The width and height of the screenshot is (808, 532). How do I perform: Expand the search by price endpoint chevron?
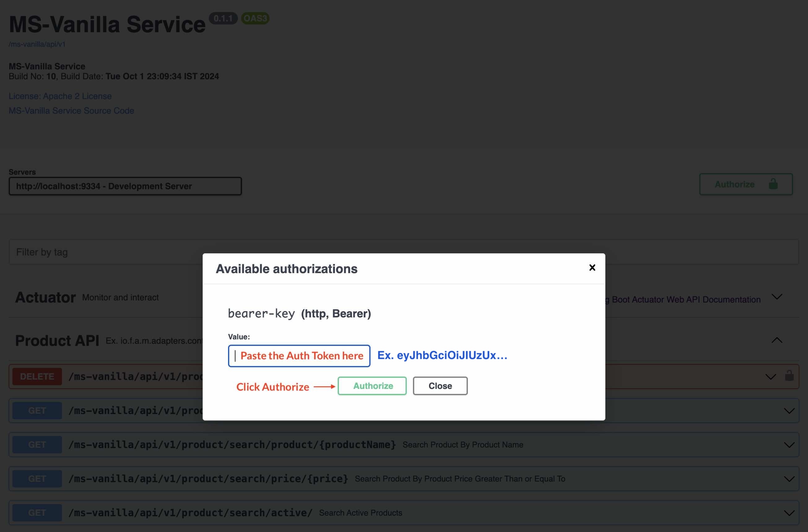[789, 479]
